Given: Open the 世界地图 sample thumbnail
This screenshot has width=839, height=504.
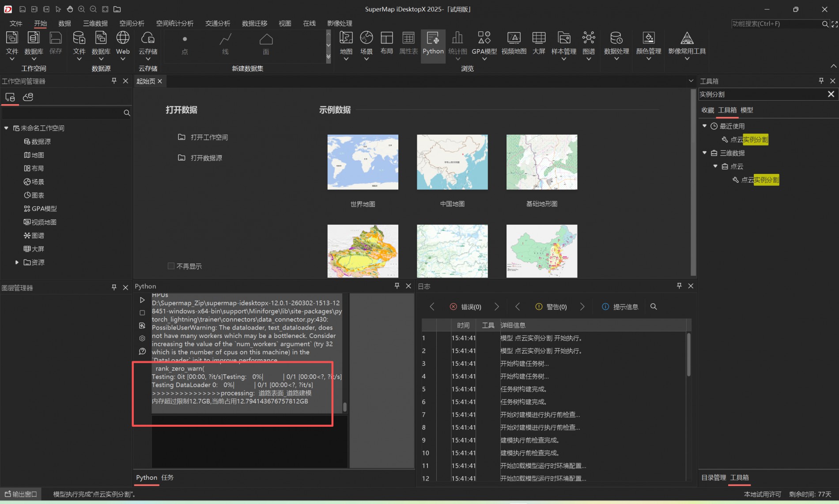Looking at the screenshot, I should (363, 162).
